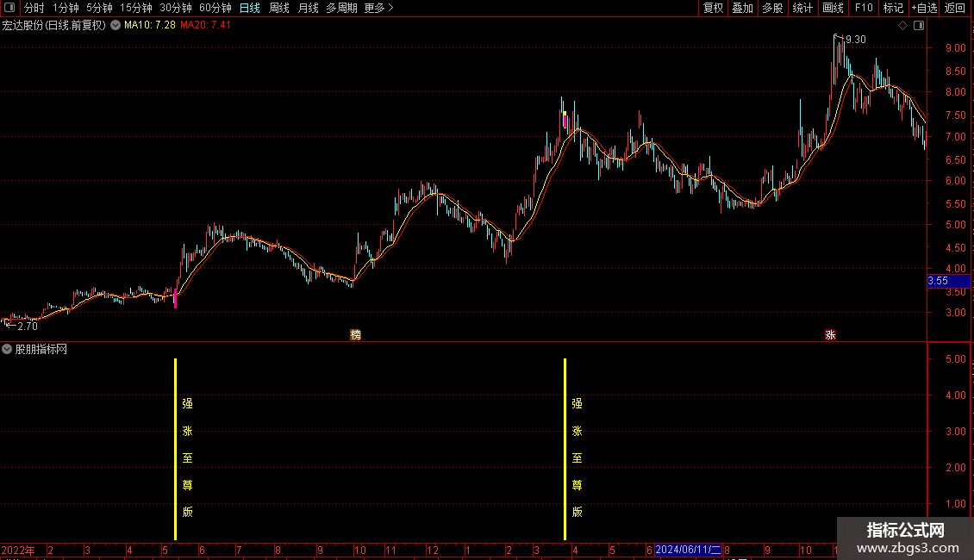Screen dimensions: 974x560
Task: Click the second yellow 强涨至尊版 signal bar
Action: point(565,449)
